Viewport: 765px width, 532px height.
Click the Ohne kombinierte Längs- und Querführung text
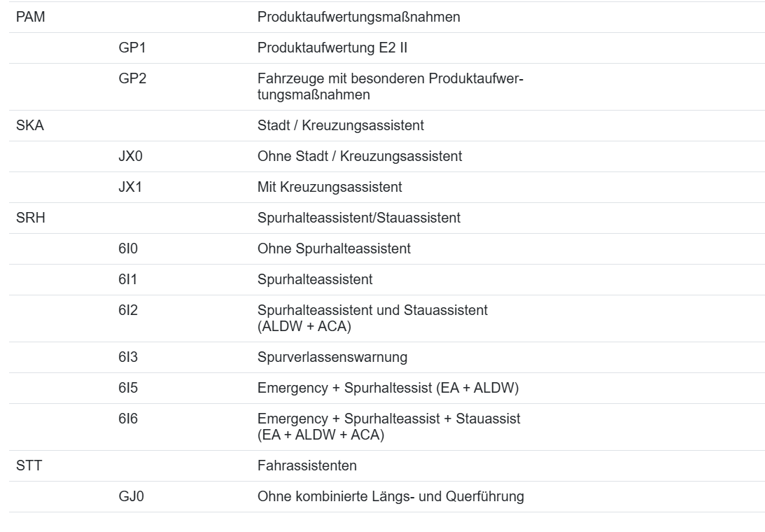(x=391, y=497)
